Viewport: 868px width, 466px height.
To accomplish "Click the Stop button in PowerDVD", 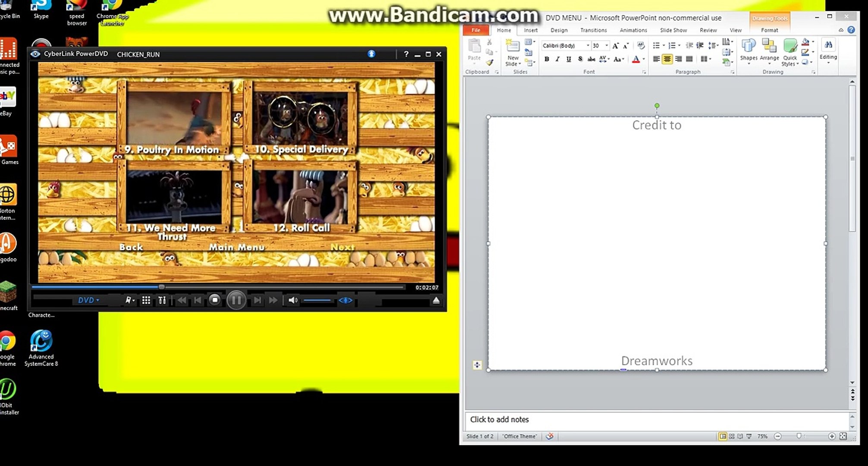I will click(214, 300).
